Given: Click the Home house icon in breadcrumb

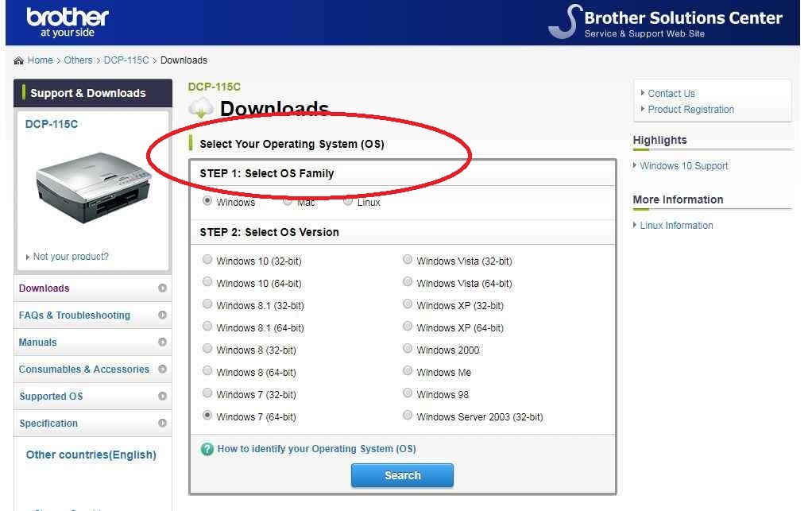Looking at the screenshot, I should [x=18, y=60].
